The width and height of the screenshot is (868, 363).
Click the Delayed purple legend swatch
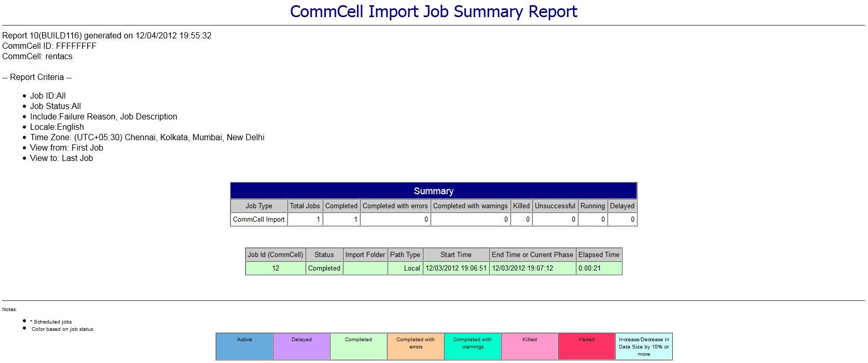point(301,346)
